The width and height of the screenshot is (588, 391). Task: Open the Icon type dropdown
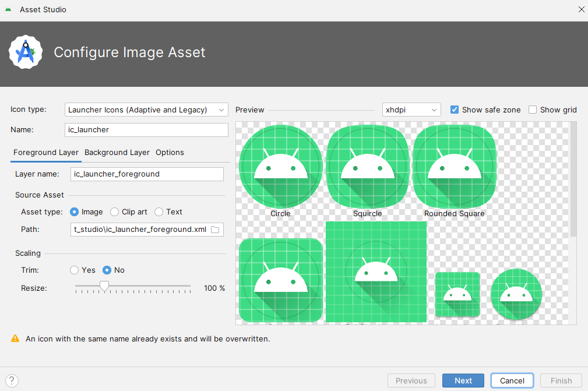pyautogui.click(x=146, y=110)
